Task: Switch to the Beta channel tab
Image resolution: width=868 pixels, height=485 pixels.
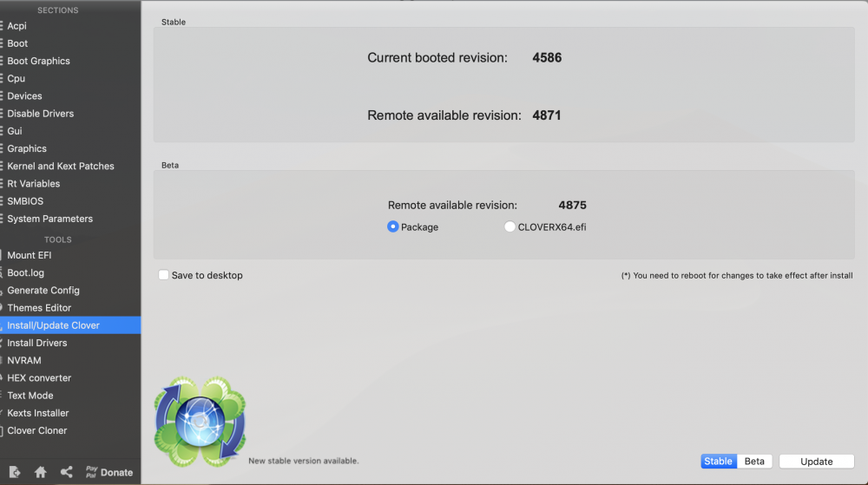Action: pos(754,462)
